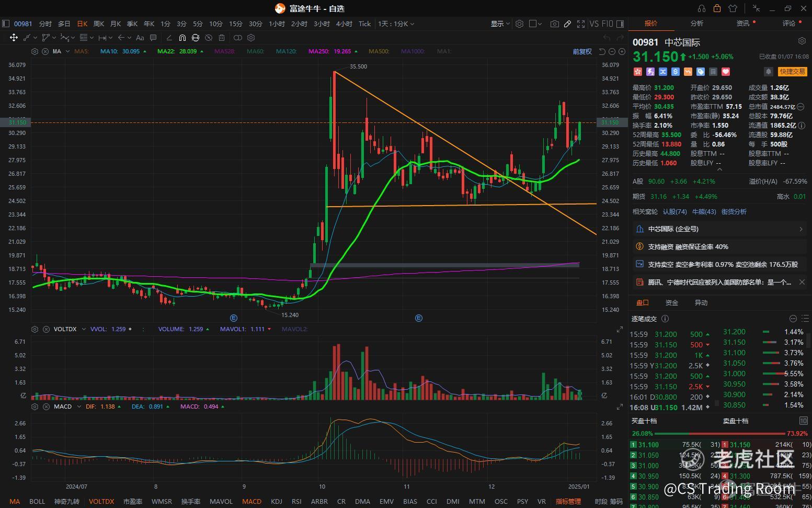Expand 中芯国际 (企业号) row
This screenshot has height=508, width=812.
pos(720,229)
